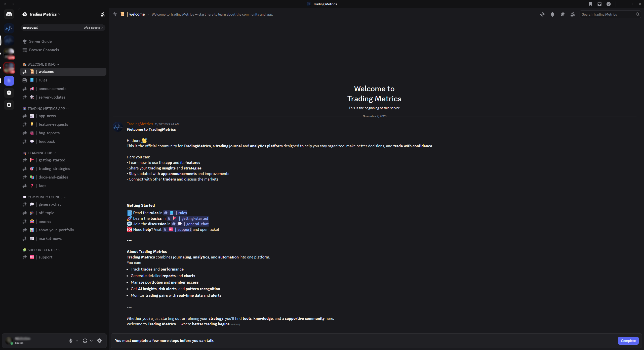Collapse the TRADING METRICS APP category
Image resolution: width=644 pixels, height=350 pixels.
coord(46,109)
